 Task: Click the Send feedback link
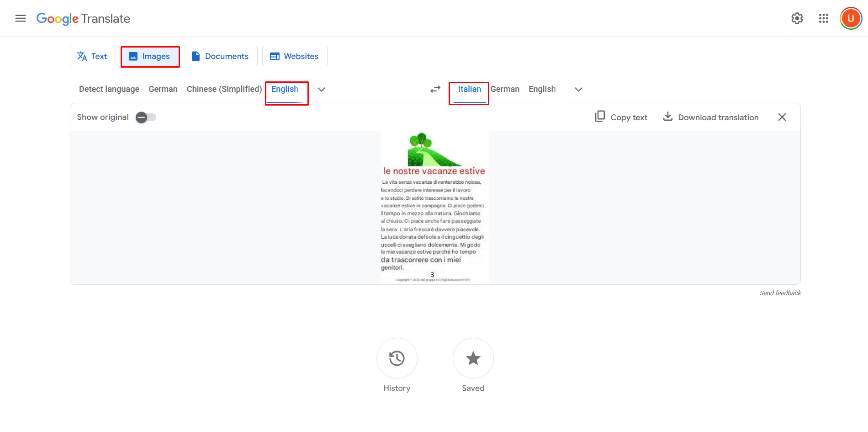pos(780,293)
